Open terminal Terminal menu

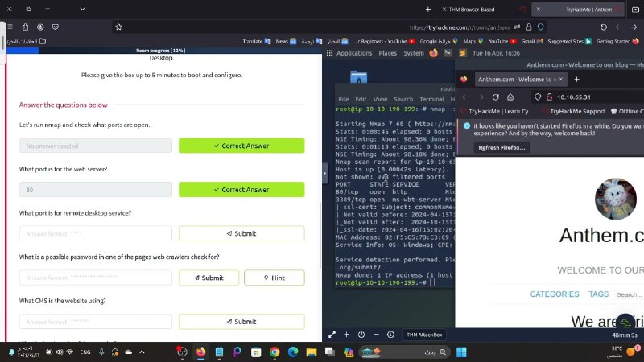[x=431, y=99]
